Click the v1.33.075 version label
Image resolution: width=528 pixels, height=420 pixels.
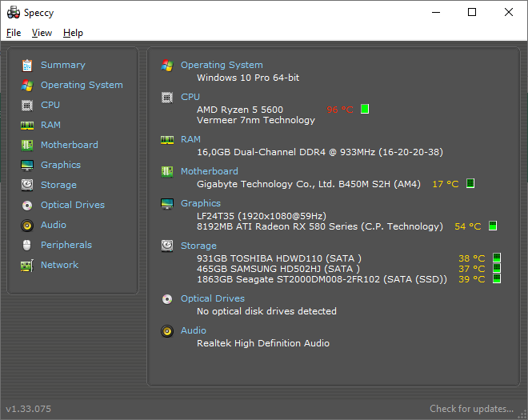pos(29,409)
